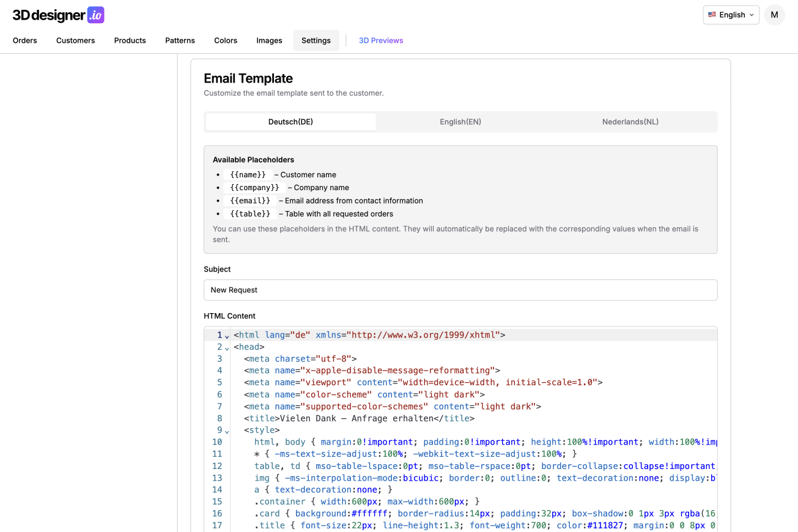Screen dimensions: 798x532
Task: Collapse the html tag fold arrow on line 1
Action: (227, 336)
